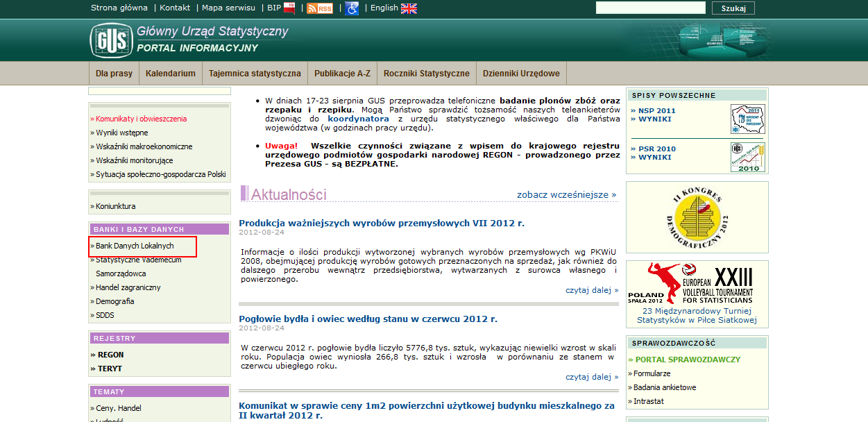The height and width of the screenshot is (422, 868).
Task: Open WYNIKI link under PSR 2010
Action: (655, 157)
